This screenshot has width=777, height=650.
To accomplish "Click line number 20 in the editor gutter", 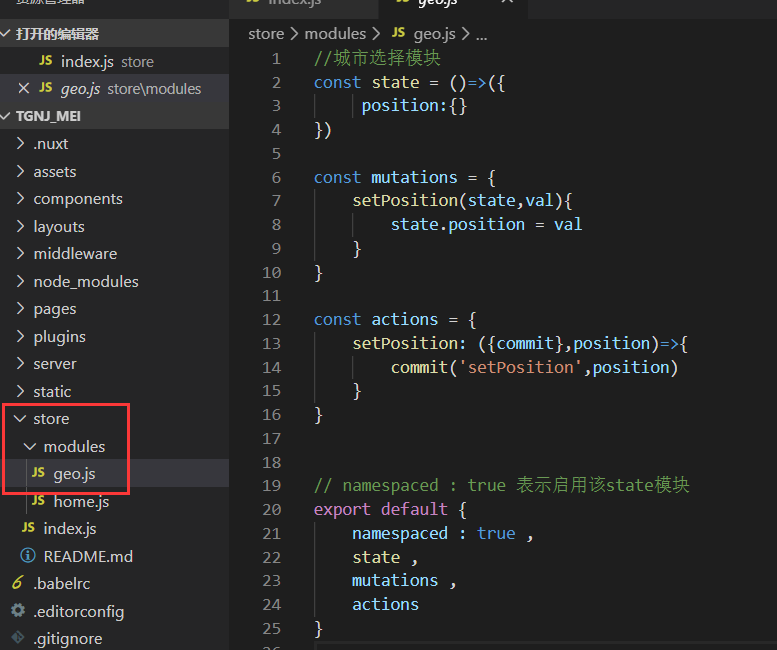I will pos(271,509).
